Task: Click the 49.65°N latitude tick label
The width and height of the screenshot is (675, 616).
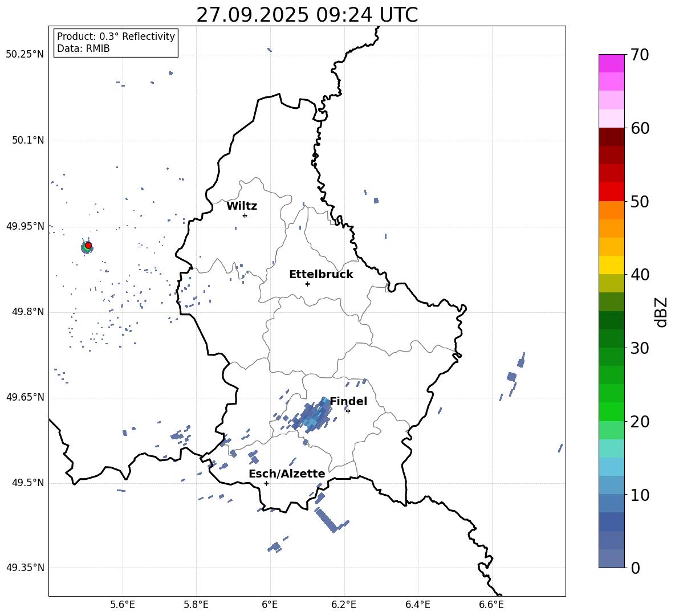Action: point(25,397)
